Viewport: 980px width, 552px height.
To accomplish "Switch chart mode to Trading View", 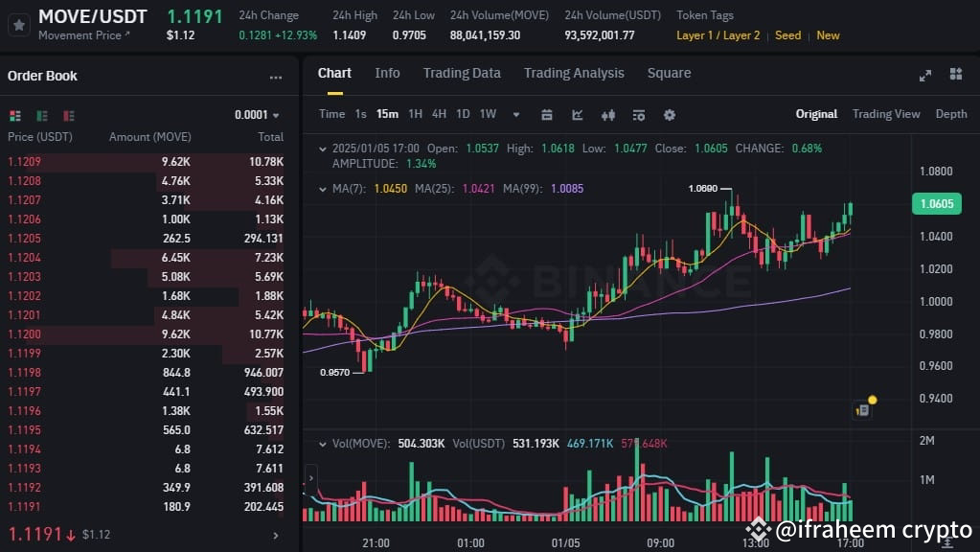I will coord(885,114).
